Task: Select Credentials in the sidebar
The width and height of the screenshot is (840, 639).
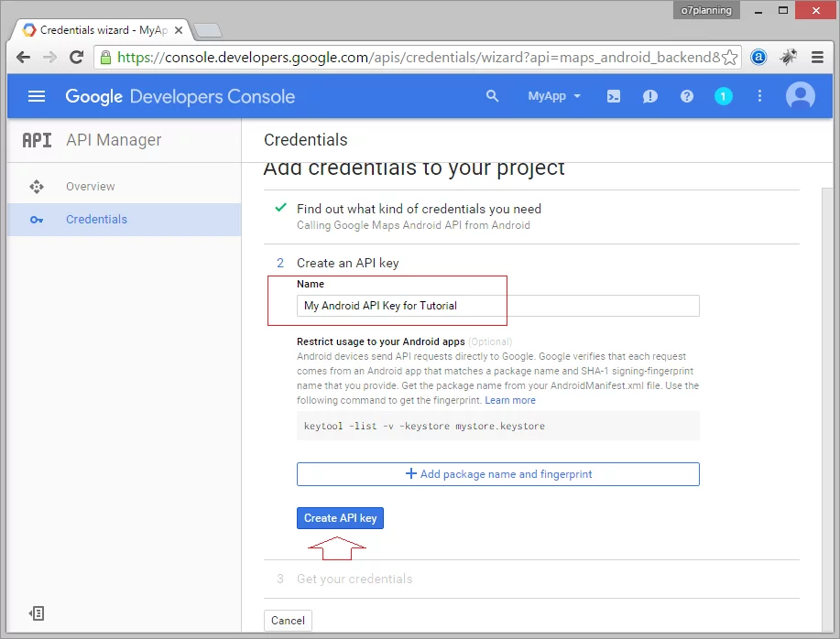Action: coord(125,220)
